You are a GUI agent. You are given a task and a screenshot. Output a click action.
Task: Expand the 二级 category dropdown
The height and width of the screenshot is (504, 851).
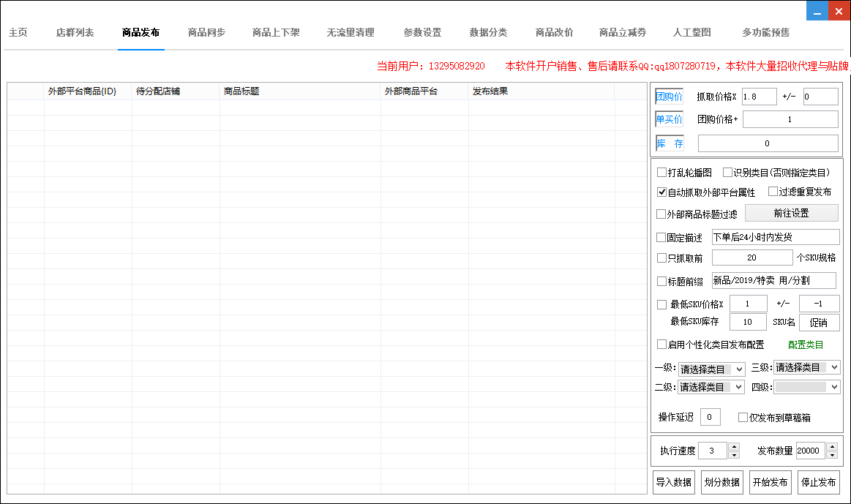(x=711, y=387)
